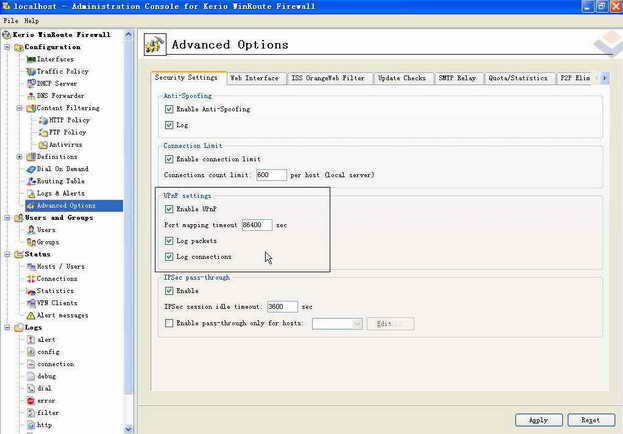Select the Statistics icon under Status
The image size is (623, 434).
click(30, 291)
